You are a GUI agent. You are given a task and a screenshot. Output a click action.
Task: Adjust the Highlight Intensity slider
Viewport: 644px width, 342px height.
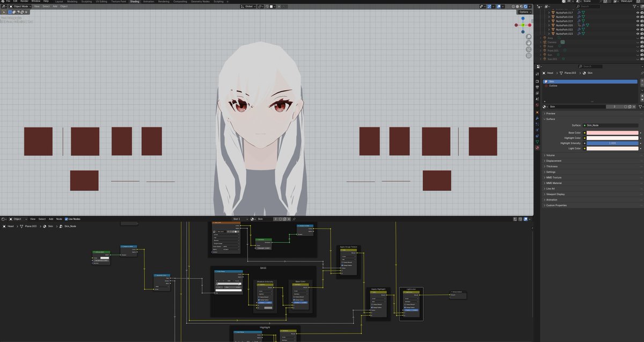click(x=613, y=143)
